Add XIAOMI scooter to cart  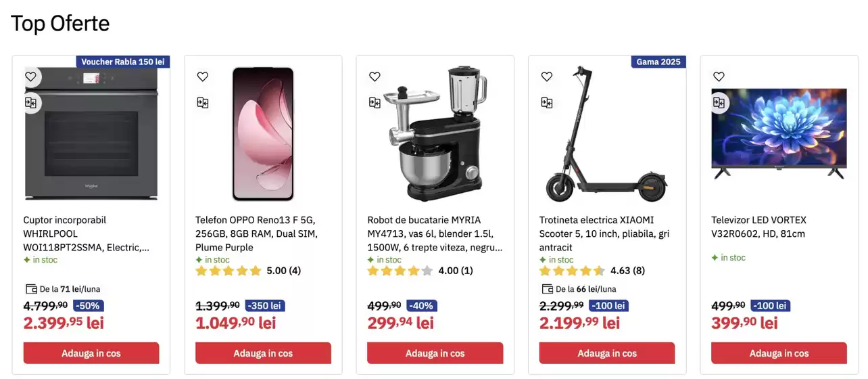607,353
